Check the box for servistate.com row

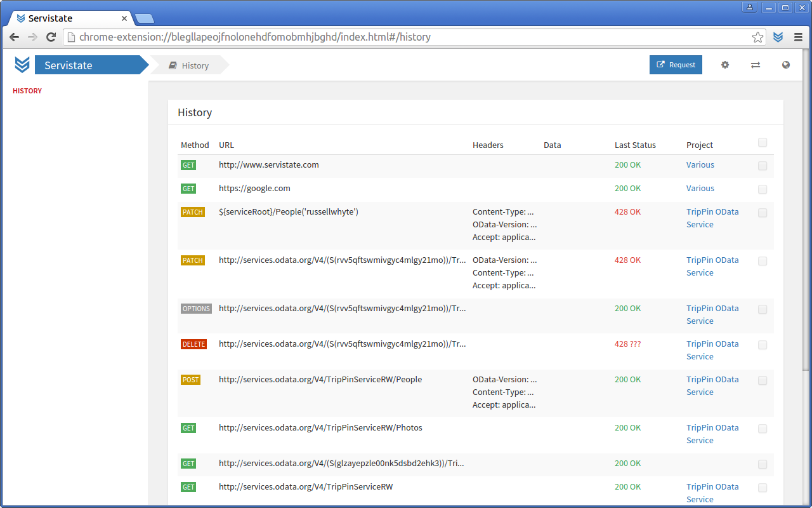click(x=763, y=166)
